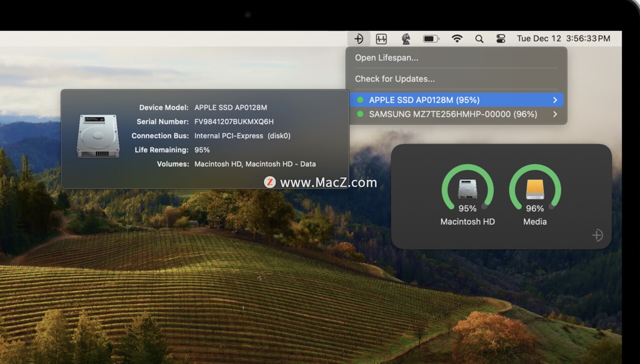Click Internal PCI-Express (disk0) value
640x364 pixels.
(x=242, y=136)
